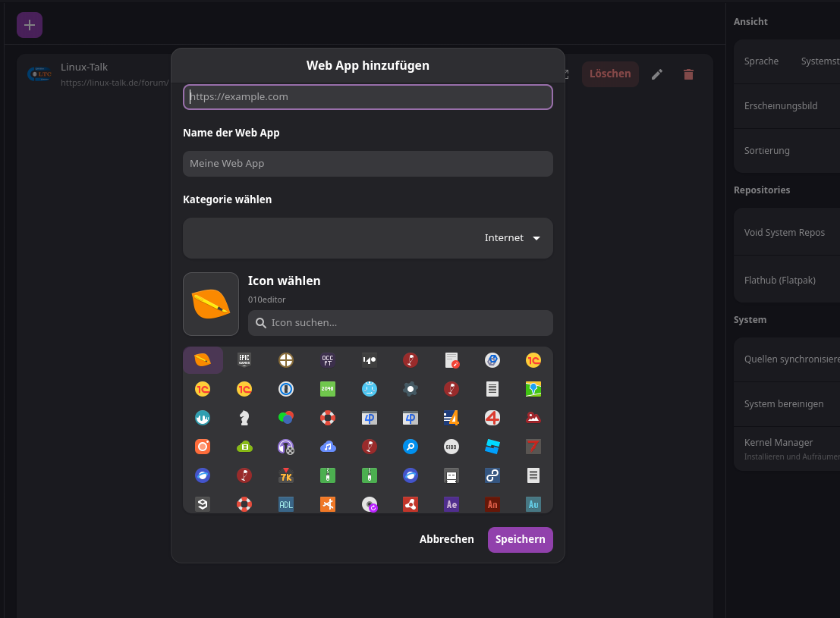
Task: Save the web app with Speichern
Action: click(x=521, y=539)
